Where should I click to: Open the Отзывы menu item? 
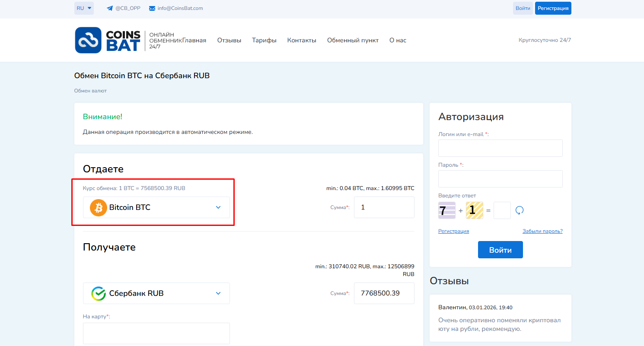pos(229,40)
